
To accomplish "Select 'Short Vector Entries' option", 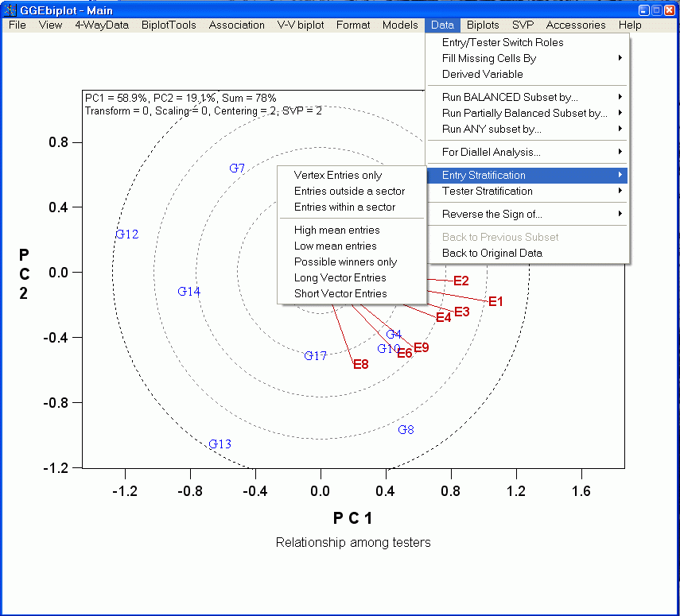I will click(x=340, y=293).
